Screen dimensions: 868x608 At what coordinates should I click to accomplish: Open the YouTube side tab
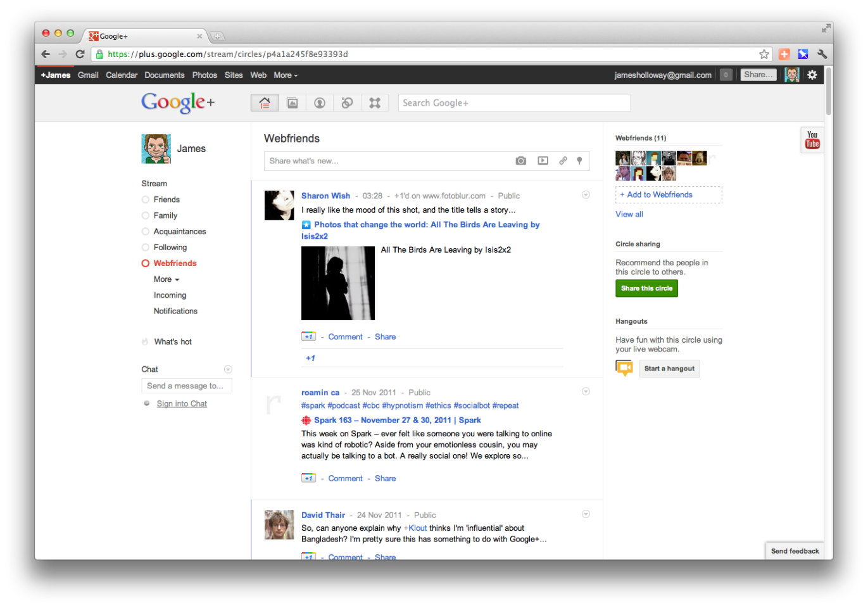[x=812, y=140]
